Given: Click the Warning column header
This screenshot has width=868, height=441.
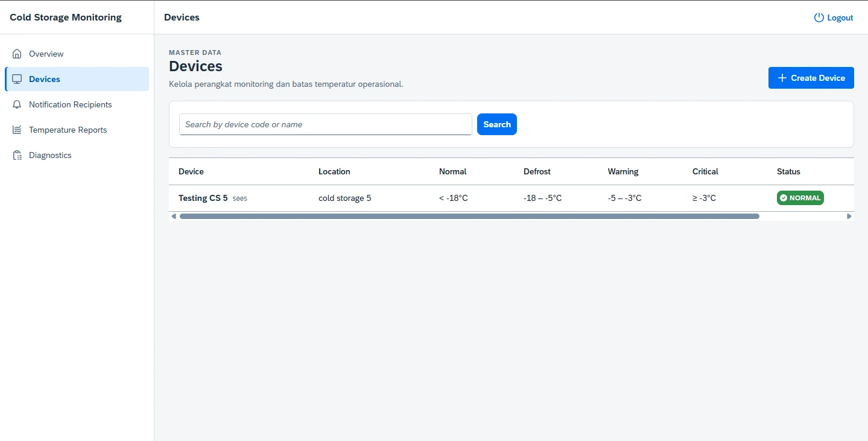Looking at the screenshot, I should point(623,171).
